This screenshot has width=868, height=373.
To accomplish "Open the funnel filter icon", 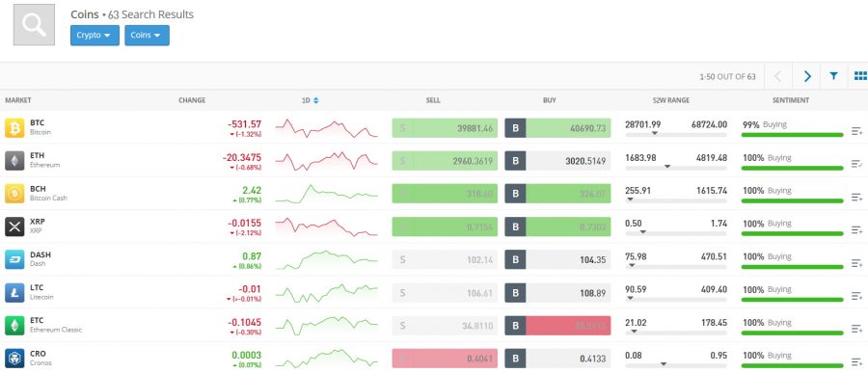I will [833, 76].
